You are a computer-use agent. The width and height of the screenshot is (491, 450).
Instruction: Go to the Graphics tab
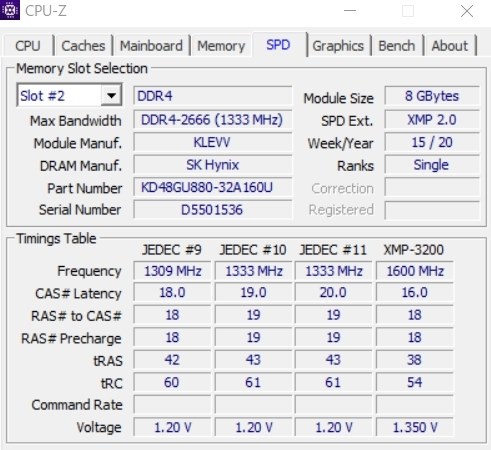click(x=338, y=46)
